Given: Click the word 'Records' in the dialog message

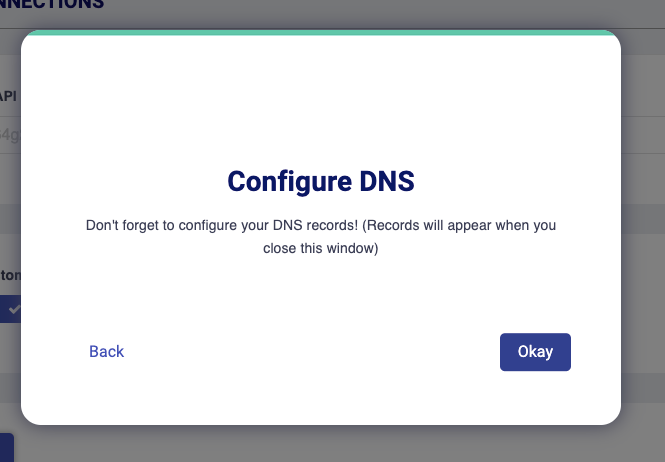Looking at the screenshot, I should tap(393, 225).
